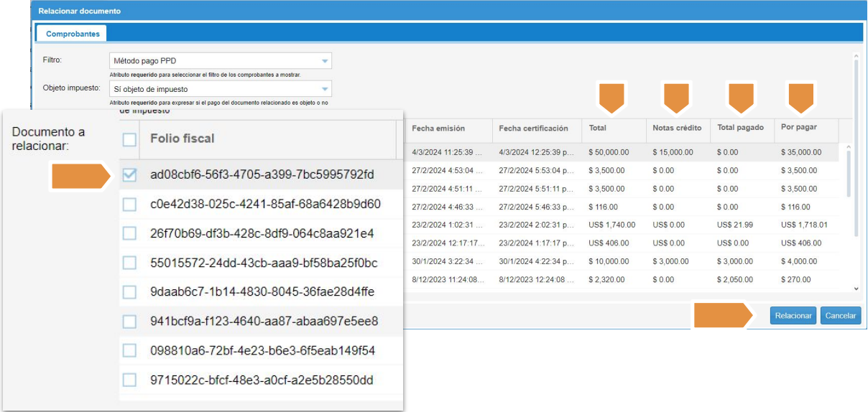Sort by the Total column header

click(598, 128)
